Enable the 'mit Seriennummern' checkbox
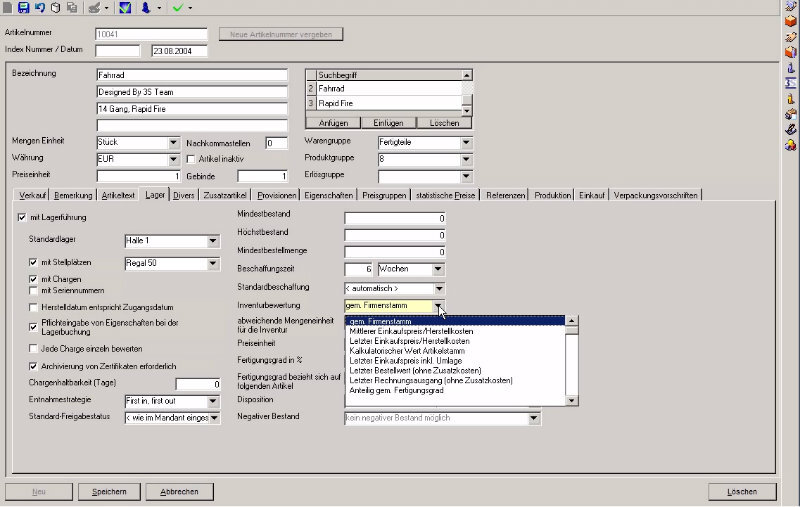 [33, 290]
